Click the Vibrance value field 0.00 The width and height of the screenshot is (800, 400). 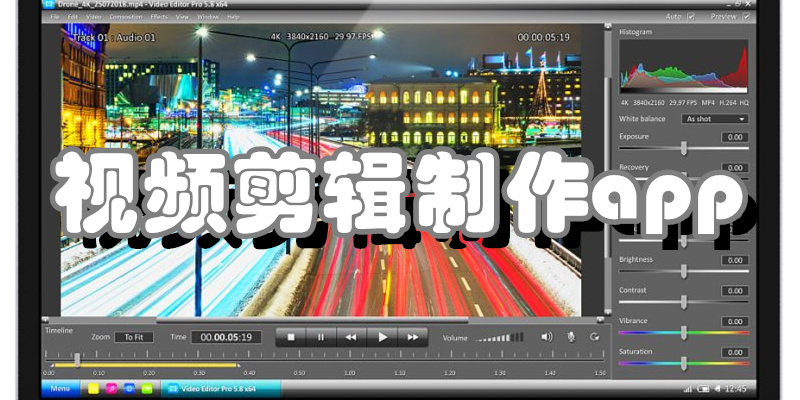735,321
